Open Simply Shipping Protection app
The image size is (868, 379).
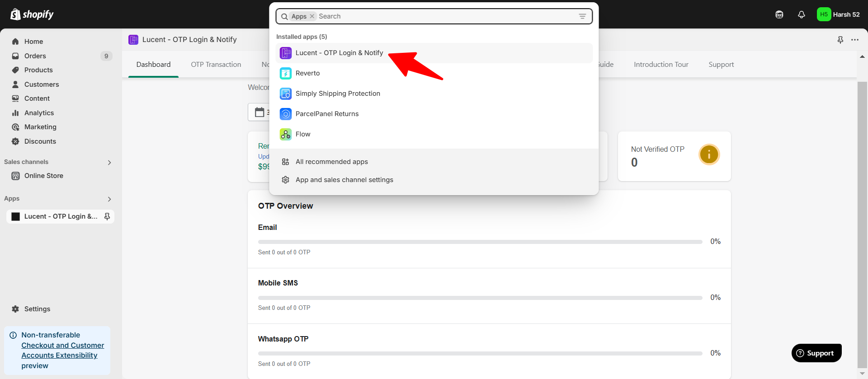coord(434,94)
